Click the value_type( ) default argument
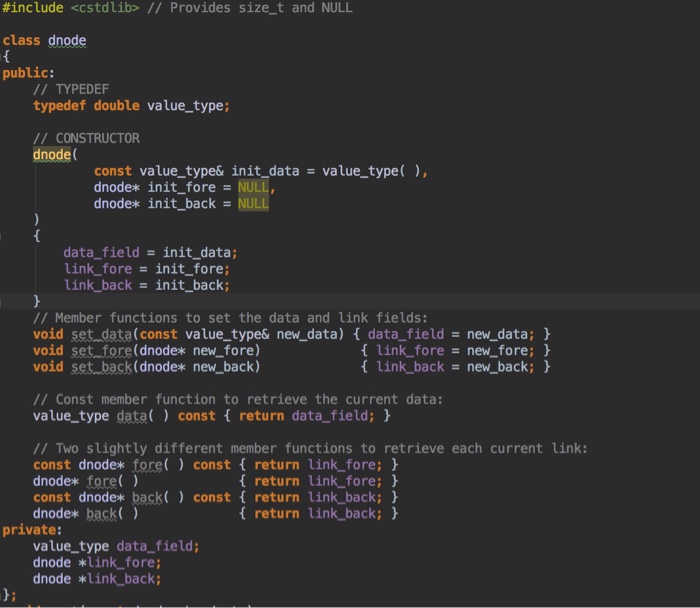The width and height of the screenshot is (700, 608). coord(371,171)
